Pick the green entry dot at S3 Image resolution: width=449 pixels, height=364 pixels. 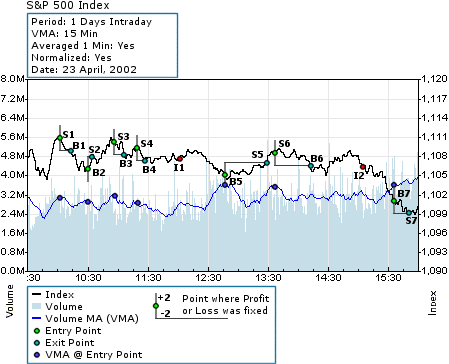[114, 142]
